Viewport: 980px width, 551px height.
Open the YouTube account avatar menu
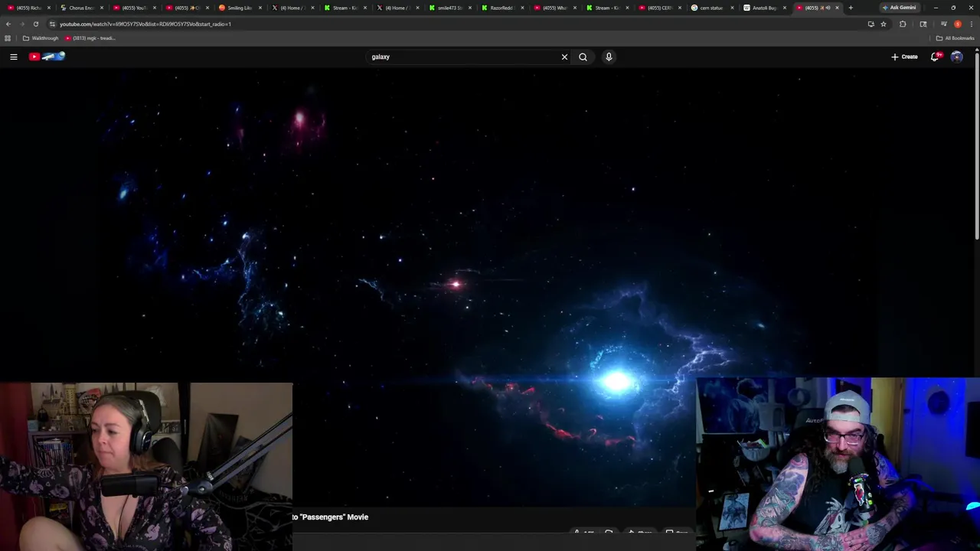pos(956,57)
